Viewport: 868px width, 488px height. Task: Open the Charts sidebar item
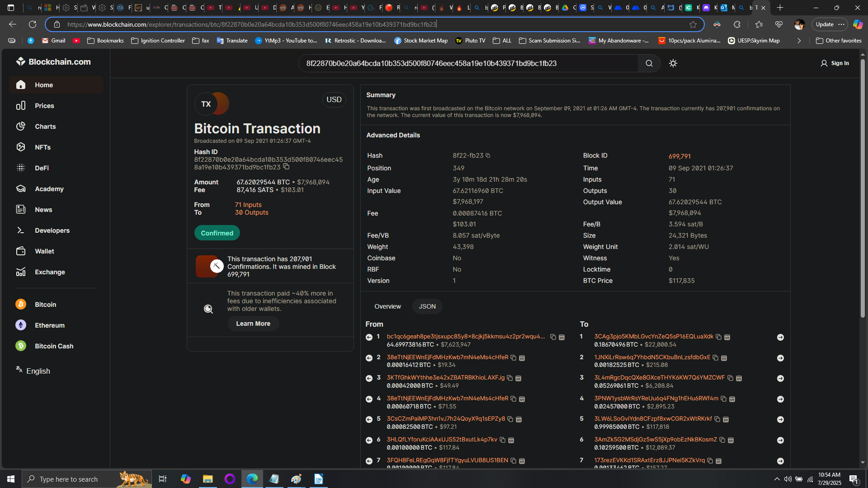click(45, 127)
